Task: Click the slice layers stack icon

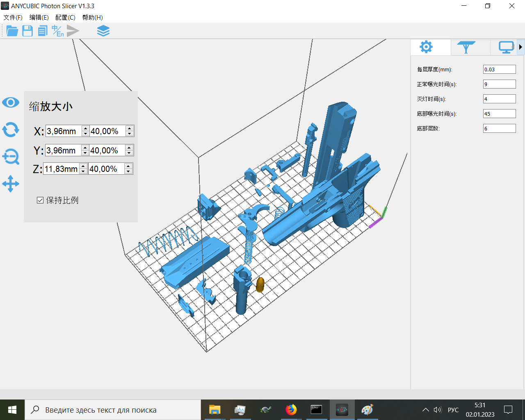Action: click(103, 31)
